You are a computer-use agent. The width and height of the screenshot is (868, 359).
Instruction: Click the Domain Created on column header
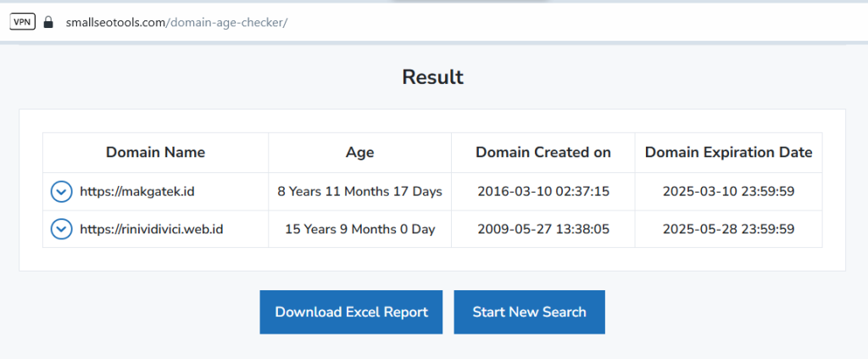point(543,153)
